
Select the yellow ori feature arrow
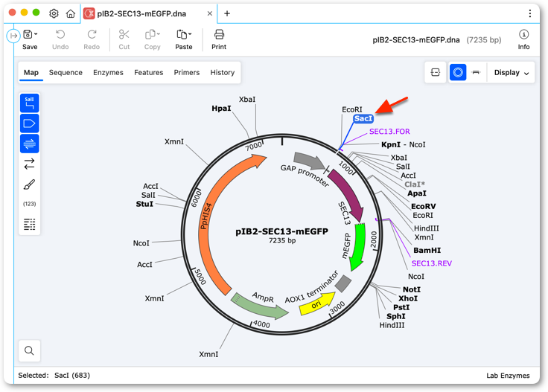point(316,303)
